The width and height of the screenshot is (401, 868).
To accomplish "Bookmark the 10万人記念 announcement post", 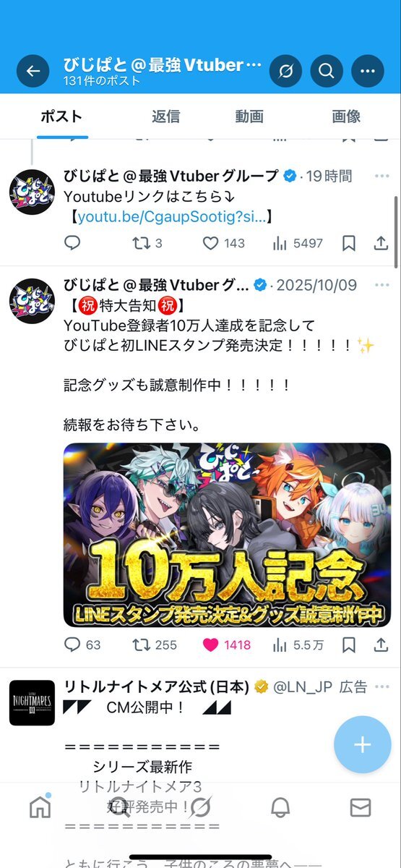I will pyautogui.click(x=348, y=644).
